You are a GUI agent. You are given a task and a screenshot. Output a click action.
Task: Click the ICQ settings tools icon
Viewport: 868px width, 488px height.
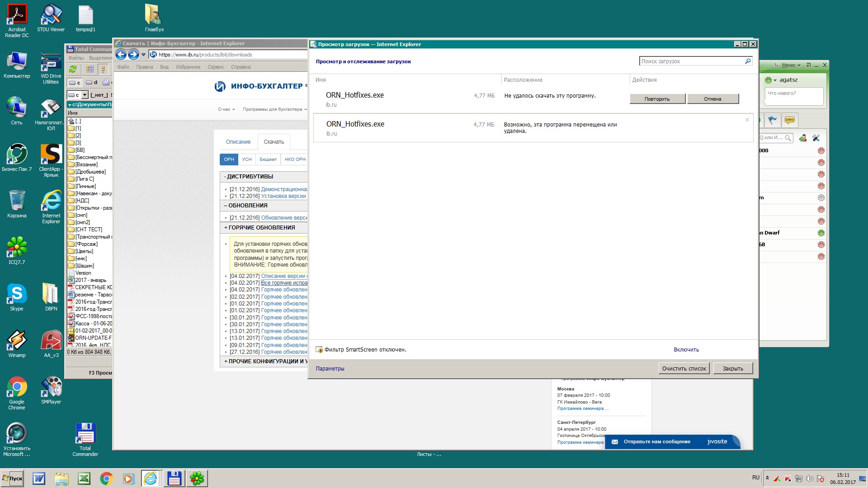[816, 138]
